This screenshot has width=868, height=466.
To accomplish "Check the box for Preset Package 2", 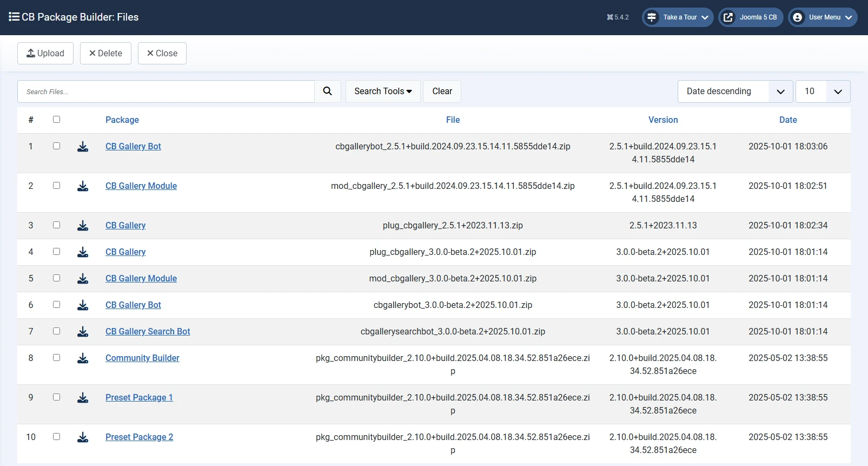I will 56,437.
